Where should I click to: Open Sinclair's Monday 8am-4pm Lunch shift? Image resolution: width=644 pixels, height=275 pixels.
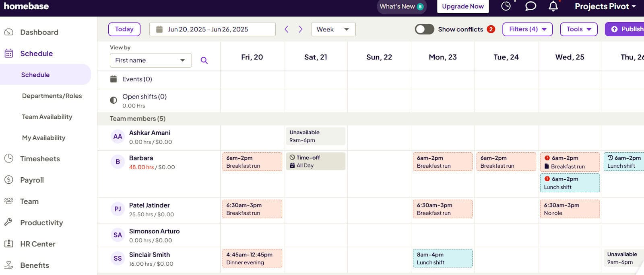point(442,258)
